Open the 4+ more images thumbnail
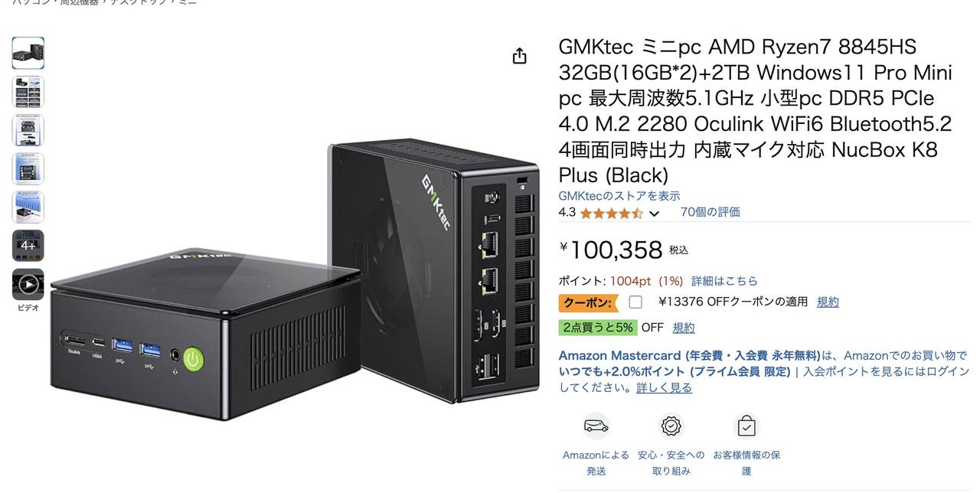Image resolution: width=980 pixels, height=493 pixels. [28, 246]
